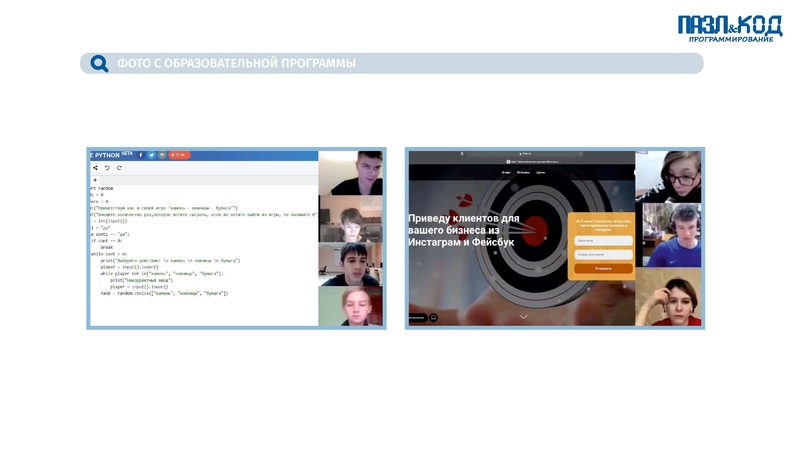The image size is (800, 450).
Task: Add new file tab with plus button
Action: coord(96,180)
